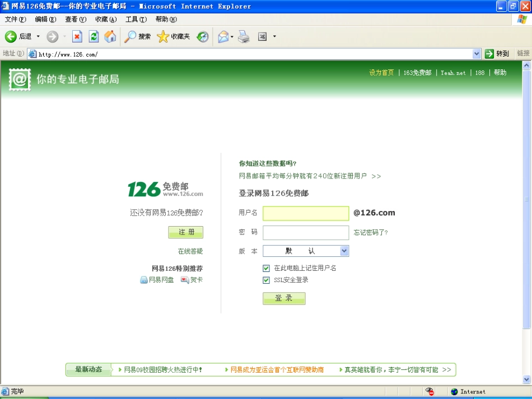Click the IE Back arrow button
The height and width of the screenshot is (399, 532).
11,36
